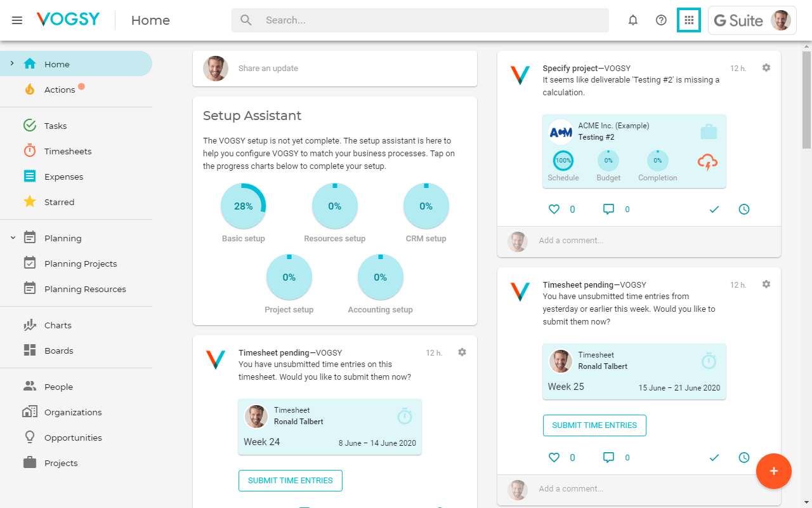Image resolution: width=812 pixels, height=508 pixels.
Task: Click the Charts sidebar icon
Action: pos(30,325)
